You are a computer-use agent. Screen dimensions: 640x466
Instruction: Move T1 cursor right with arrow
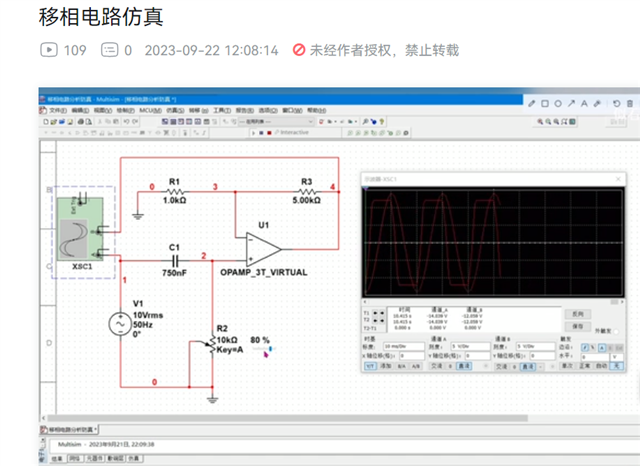coord(382,313)
